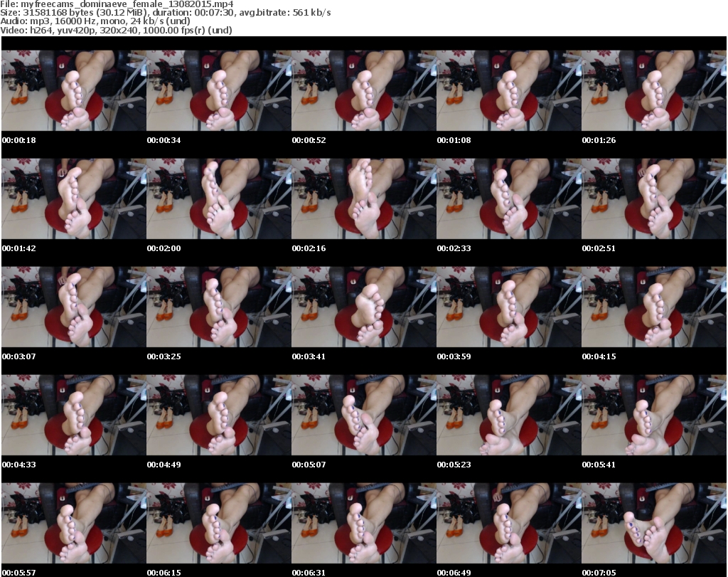Screen dimensions: 728x577
Task: Click the timestamp label 00:06:49
Action: pyautogui.click(x=454, y=573)
